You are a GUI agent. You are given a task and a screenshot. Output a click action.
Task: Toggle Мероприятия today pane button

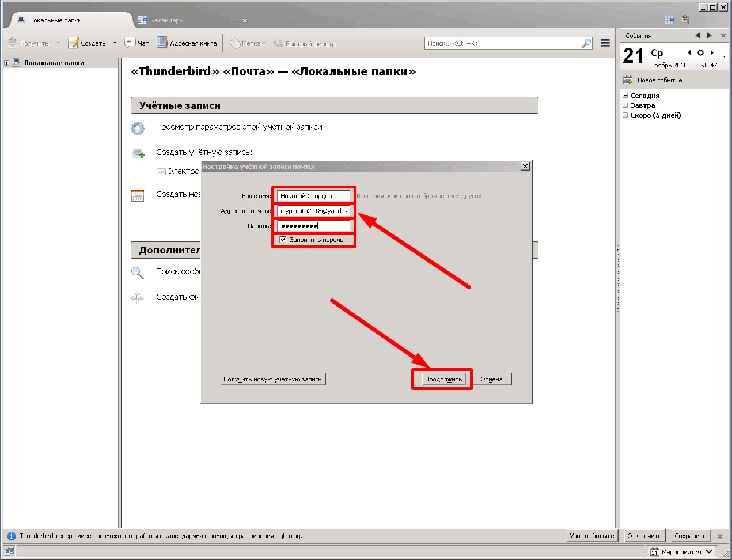point(681,552)
